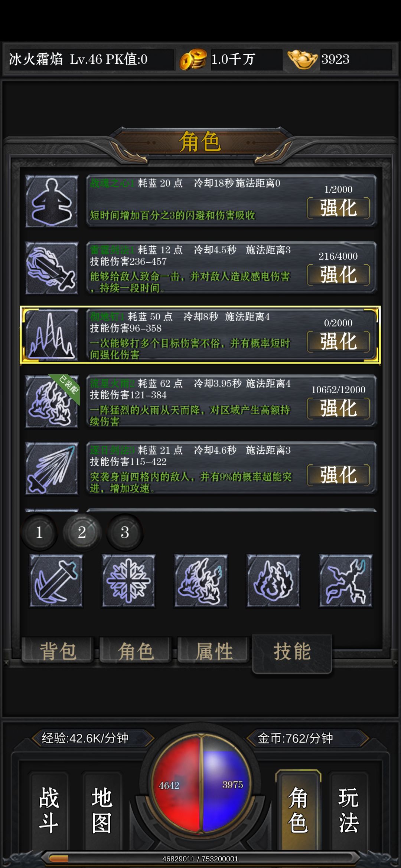Screen dimensions: 401x868
Task: Tap the lightning cross skill slot
Action: [x=346, y=581]
